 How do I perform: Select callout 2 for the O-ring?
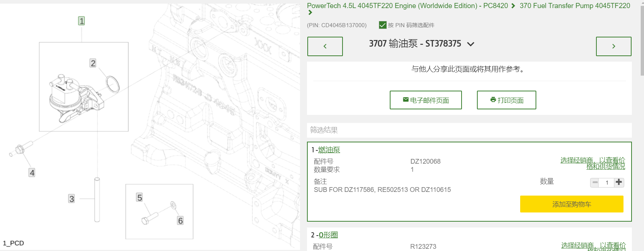point(93,63)
